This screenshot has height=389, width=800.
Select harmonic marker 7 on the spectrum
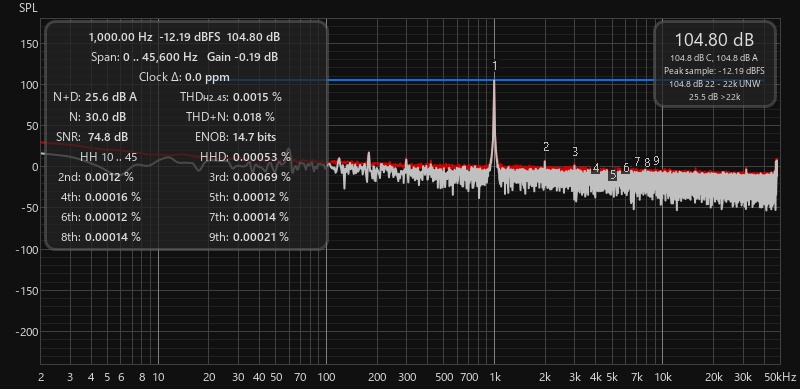[637, 161]
